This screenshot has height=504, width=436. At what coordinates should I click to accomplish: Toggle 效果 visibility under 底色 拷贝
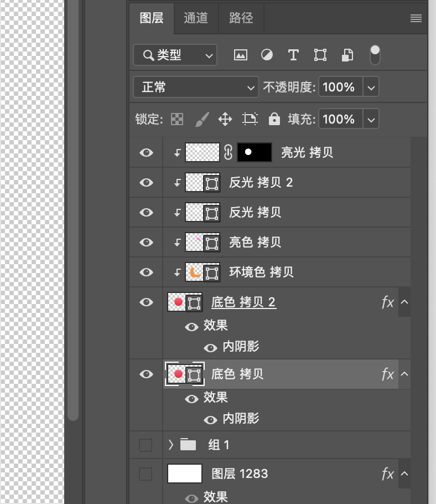click(191, 399)
